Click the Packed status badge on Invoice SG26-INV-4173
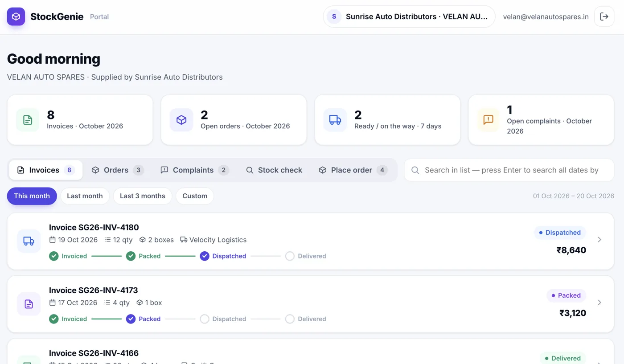Image resolution: width=624 pixels, height=364 pixels. point(566,295)
